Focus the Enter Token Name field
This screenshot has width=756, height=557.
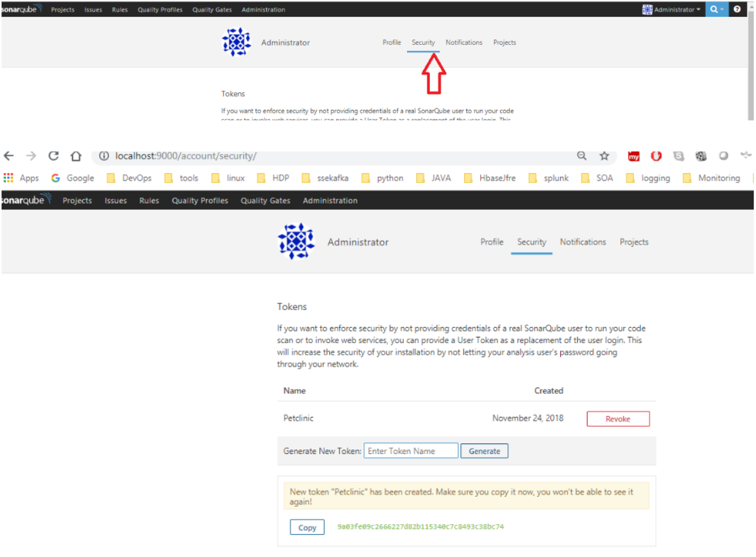point(411,451)
